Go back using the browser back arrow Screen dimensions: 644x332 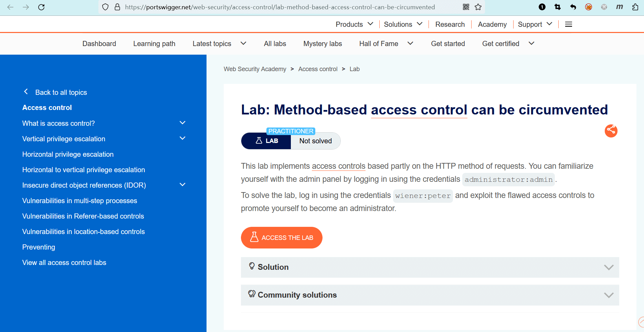pos(10,7)
